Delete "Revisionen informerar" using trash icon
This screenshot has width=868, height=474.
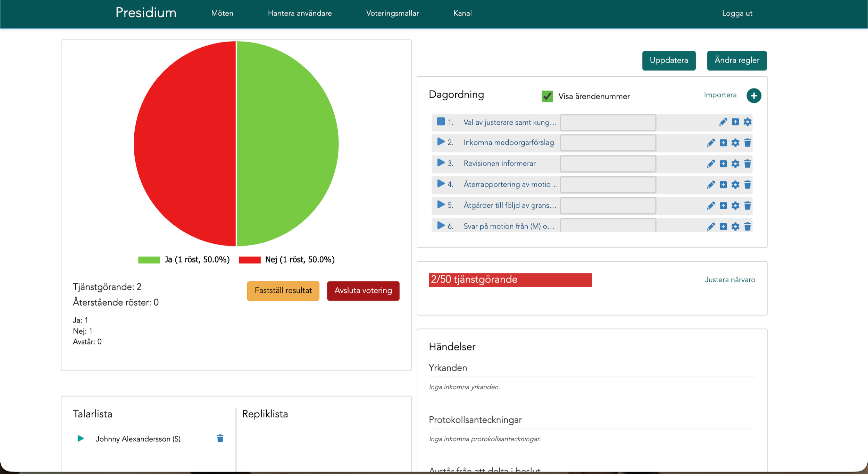click(x=747, y=164)
